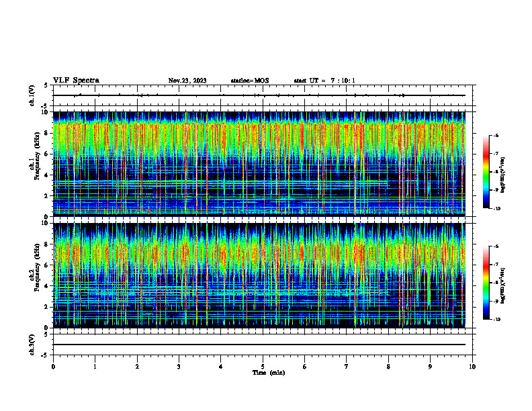Click the "1" tick on the time axis
Screen dimensions: 532x411
[95, 367]
